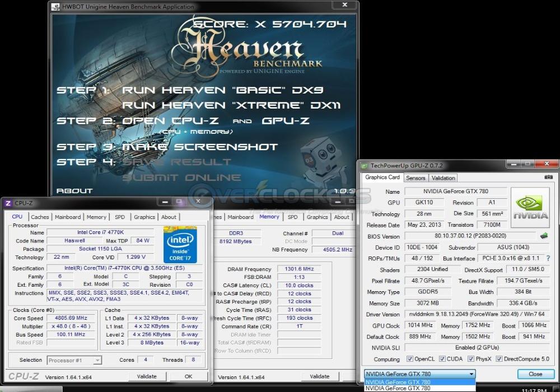
Task: Click the Bus Interface question mark icon
Action: pyautogui.click(x=548, y=258)
